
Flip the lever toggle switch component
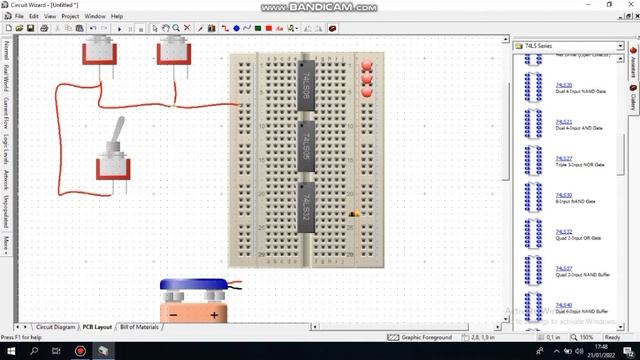point(113,155)
